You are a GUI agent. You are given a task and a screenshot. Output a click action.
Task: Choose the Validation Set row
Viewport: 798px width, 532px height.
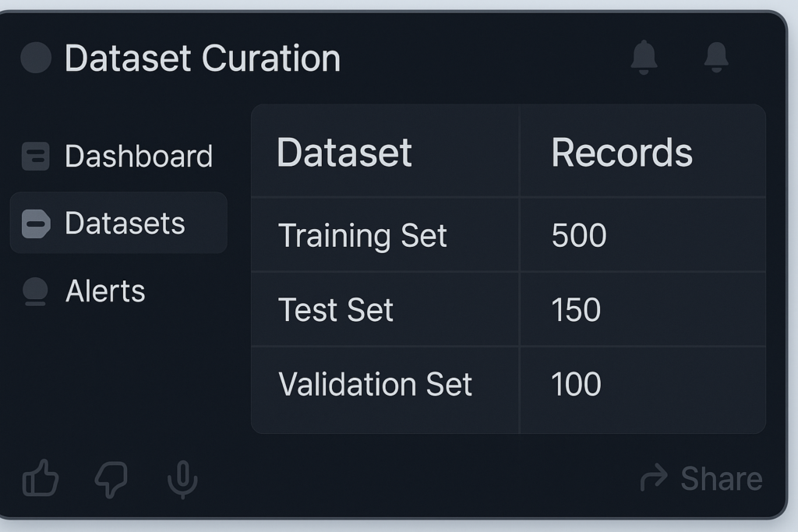click(x=375, y=385)
